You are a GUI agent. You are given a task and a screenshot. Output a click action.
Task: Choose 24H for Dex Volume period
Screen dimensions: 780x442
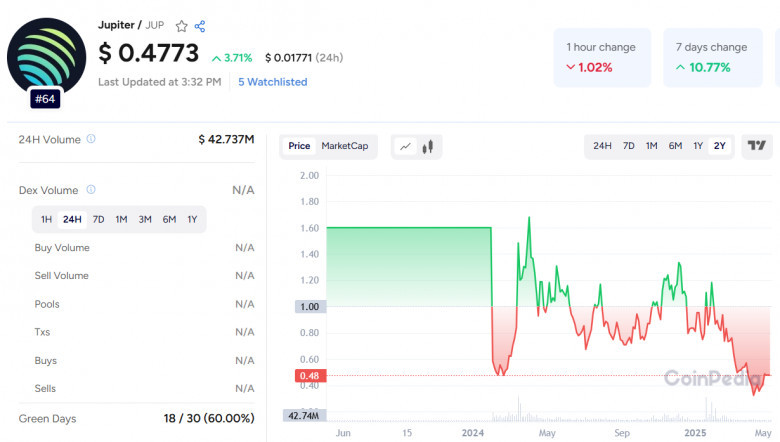tap(72, 219)
